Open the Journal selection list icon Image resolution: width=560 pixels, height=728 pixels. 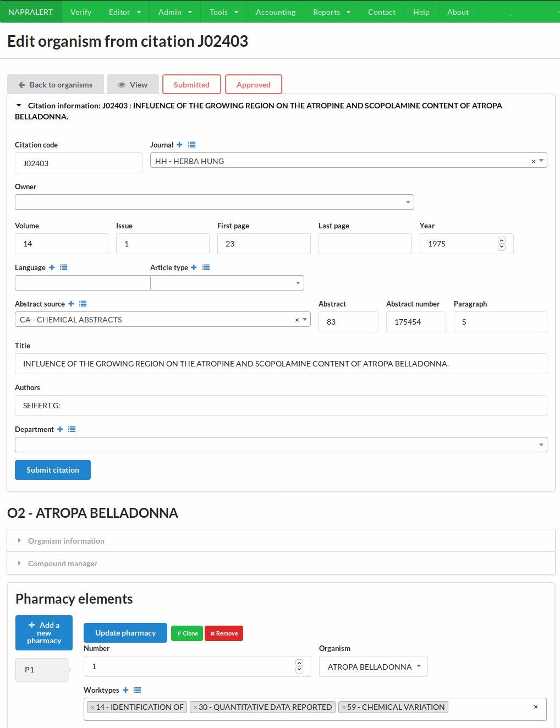(x=191, y=144)
